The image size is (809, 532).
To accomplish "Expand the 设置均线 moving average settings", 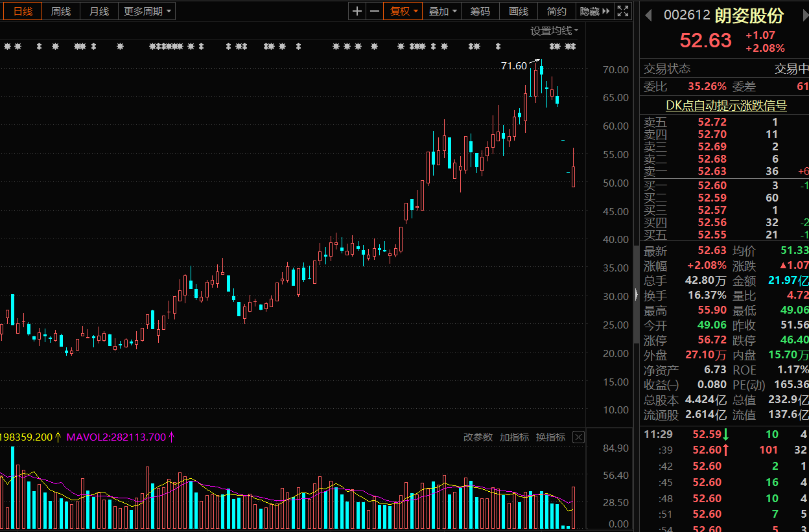I will (x=554, y=30).
